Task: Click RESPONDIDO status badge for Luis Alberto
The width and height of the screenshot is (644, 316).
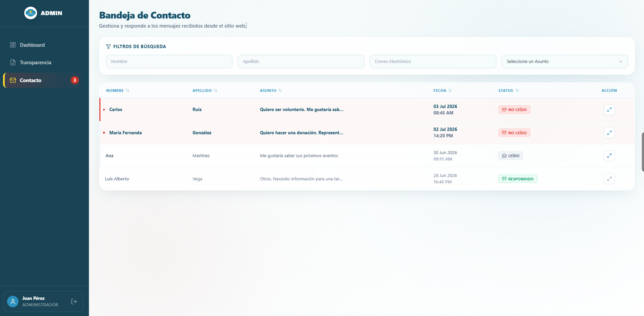Action: point(518,179)
